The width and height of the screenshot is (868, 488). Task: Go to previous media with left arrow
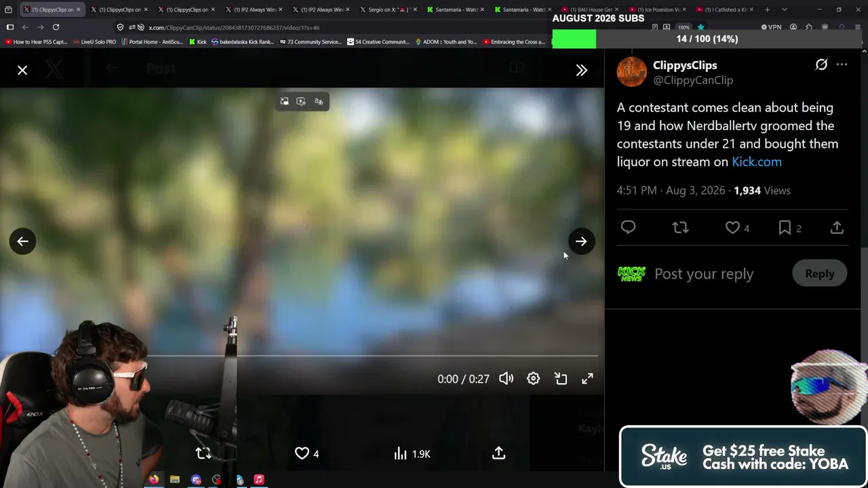tap(22, 241)
